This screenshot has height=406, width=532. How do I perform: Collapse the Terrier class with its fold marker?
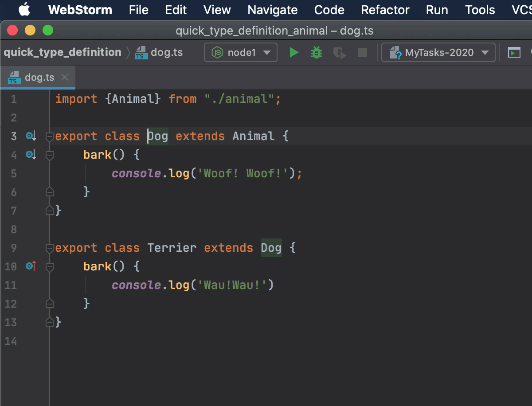coord(49,248)
